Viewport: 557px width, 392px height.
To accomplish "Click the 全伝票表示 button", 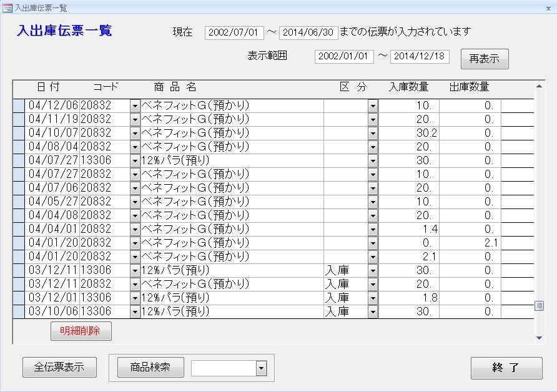I will 59,368.
